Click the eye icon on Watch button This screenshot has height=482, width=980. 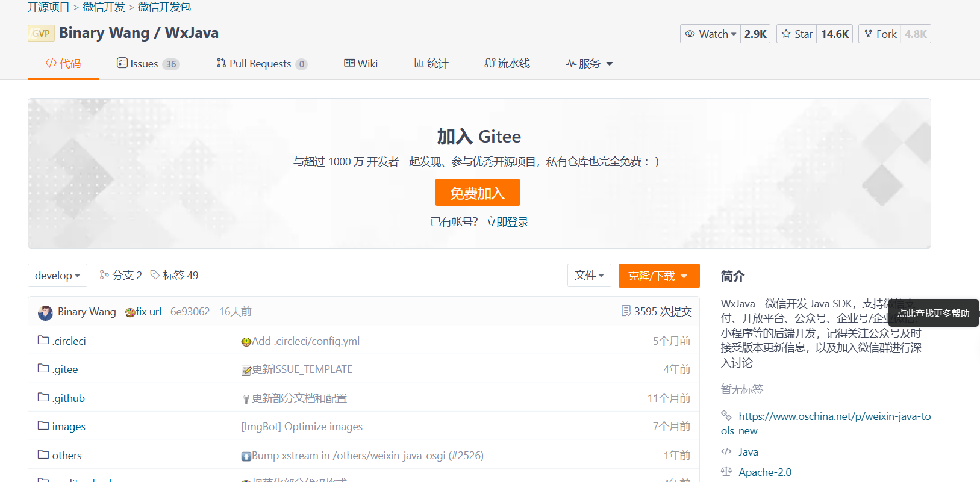(x=690, y=34)
